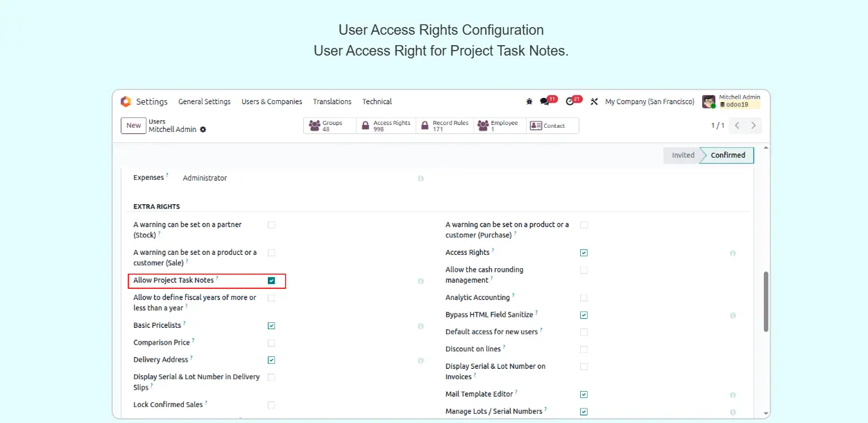Toggle the Basic Pricelists checkbox
The height and width of the screenshot is (423, 868).
[271, 326]
